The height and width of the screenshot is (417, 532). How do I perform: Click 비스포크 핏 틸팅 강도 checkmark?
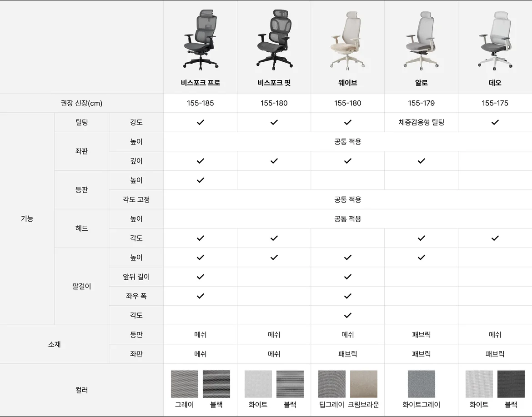(x=274, y=122)
